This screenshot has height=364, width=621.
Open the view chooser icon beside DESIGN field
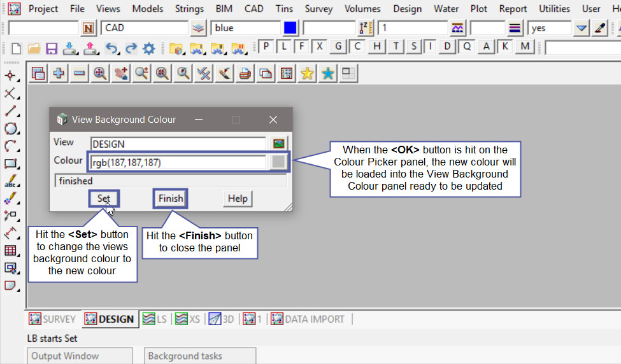click(278, 143)
